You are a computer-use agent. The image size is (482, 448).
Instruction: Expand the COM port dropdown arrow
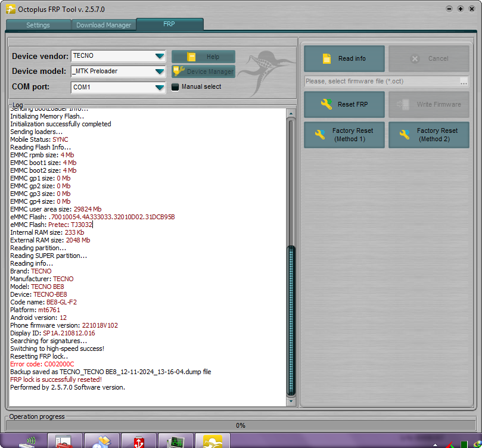click(160, 87)
